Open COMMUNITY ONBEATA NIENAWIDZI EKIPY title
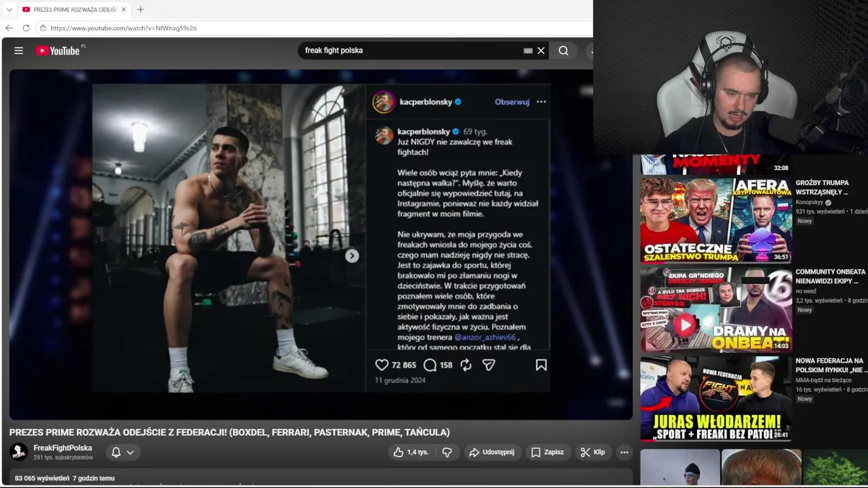The height and width of the screenshot is (488, 868). (831, 277)
